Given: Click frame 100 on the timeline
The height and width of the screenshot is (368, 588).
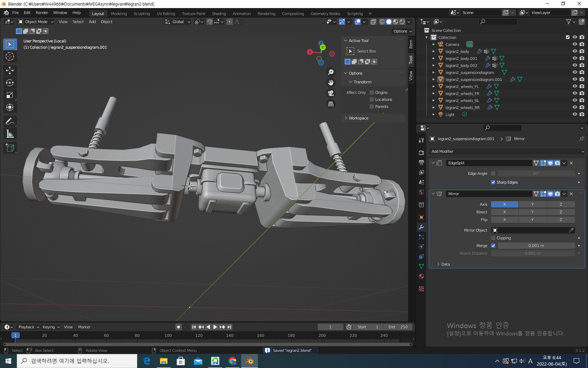Looking at the screenshot, I should (x=168, y=336).
